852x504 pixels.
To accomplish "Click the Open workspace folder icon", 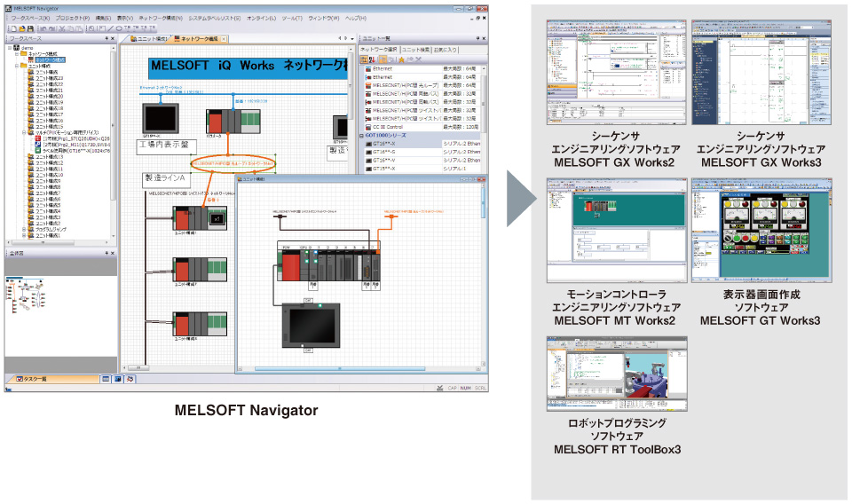I will pyautogui.click(x=21, y=28).
